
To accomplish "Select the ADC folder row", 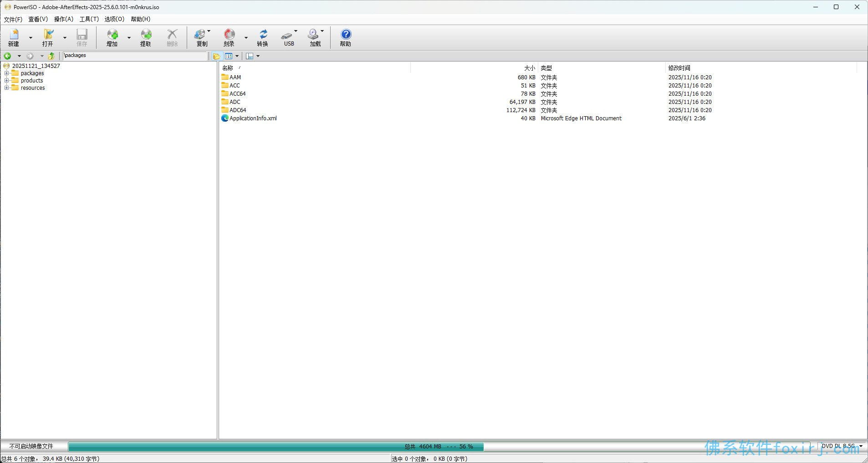I will (537, 102).
